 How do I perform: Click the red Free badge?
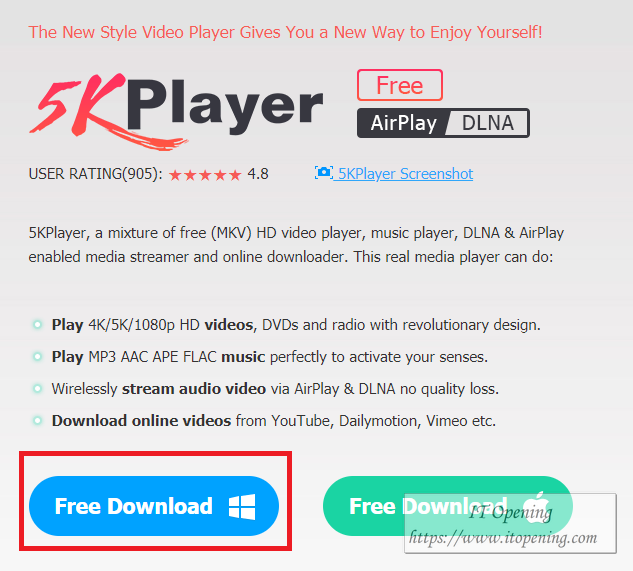400,85
